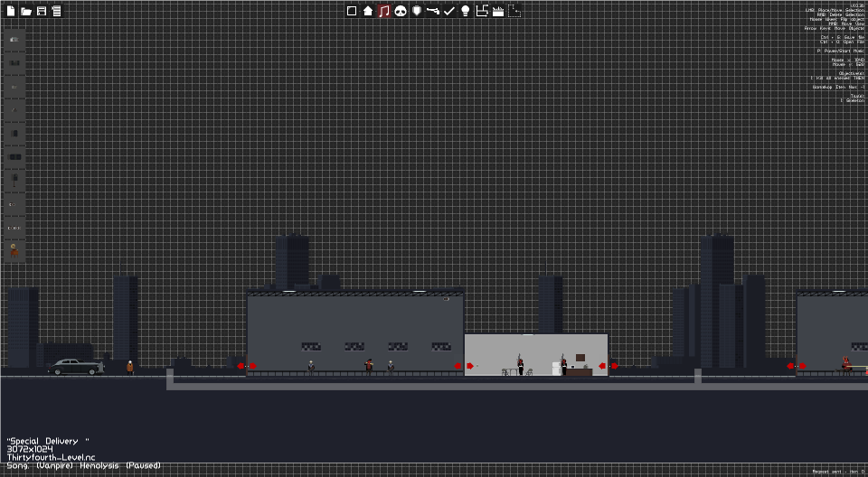
Task: Click the Ctrl + S save hint text
Action: click(843, 37)
